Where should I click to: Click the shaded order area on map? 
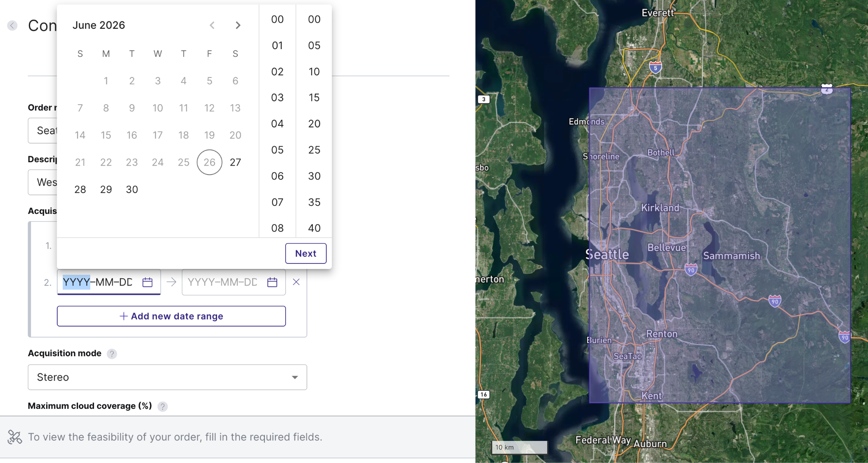720,245
